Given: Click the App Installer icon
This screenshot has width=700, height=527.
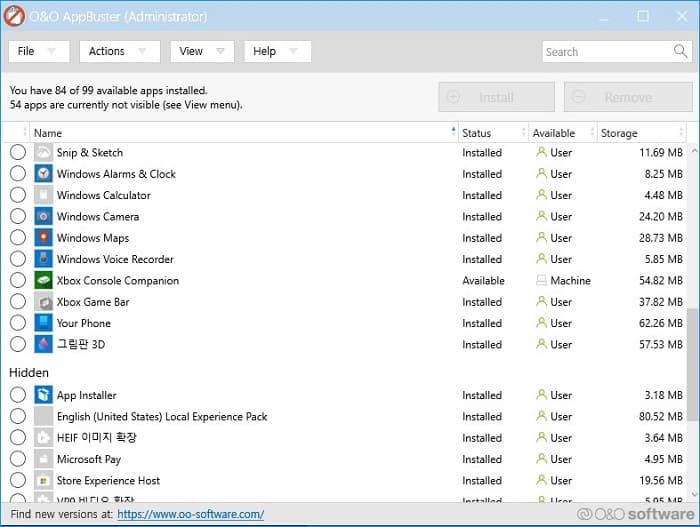Looking at the screenshot, I should pyautogui.click(x=43, y=395).
